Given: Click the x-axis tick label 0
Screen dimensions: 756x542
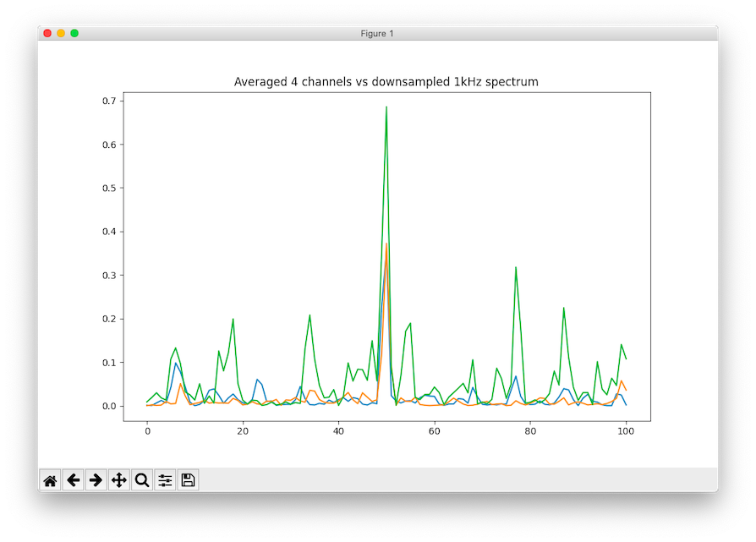Looking at the screenshot, I should point(147,431).
